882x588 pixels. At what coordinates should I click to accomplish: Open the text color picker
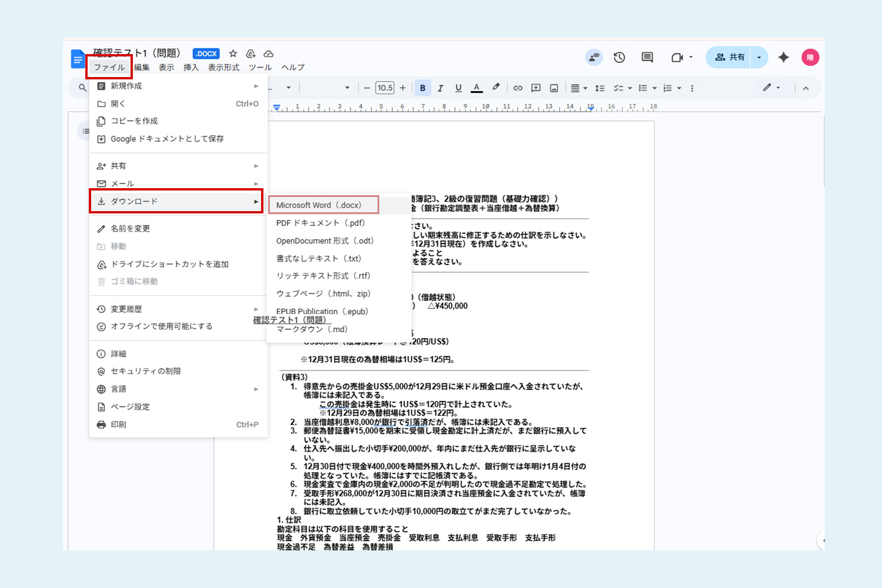(x=477, y=88)
